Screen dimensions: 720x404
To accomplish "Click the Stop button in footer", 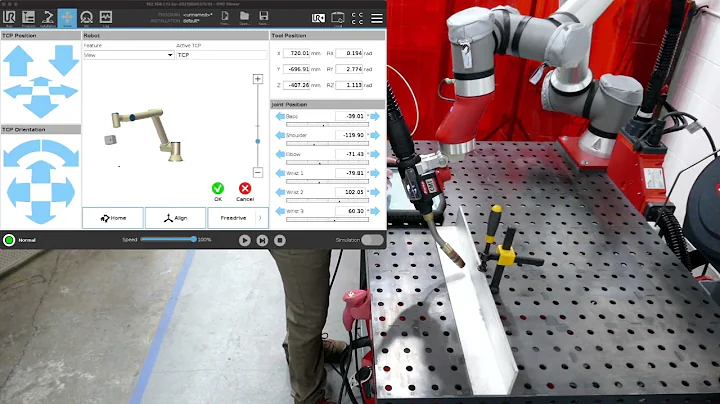I will [280, 240].
